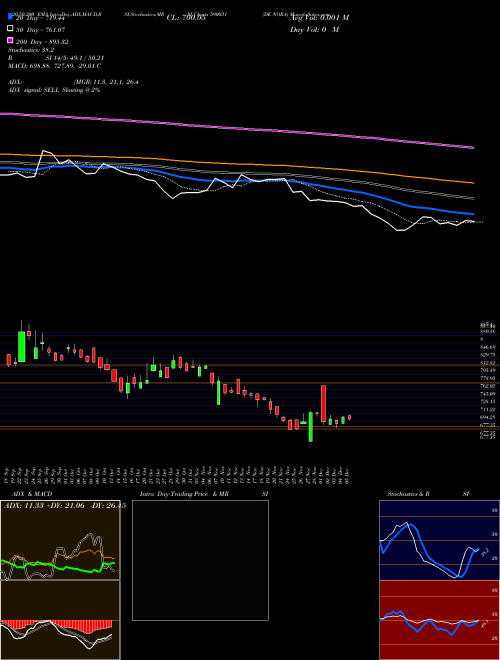Open the empty intraday trading price panel
The width and height of the screenshot is (500, 660).
[200, 560]
